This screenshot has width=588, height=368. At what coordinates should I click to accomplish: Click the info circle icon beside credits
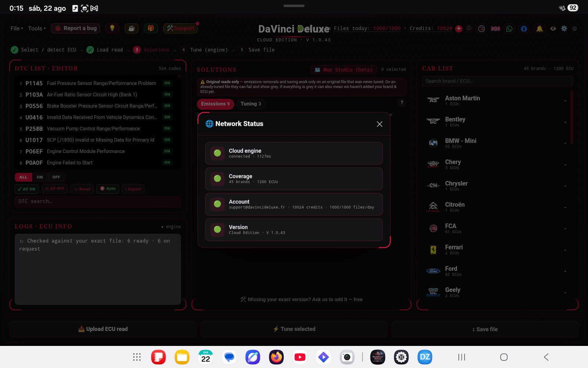pos(469,28)
